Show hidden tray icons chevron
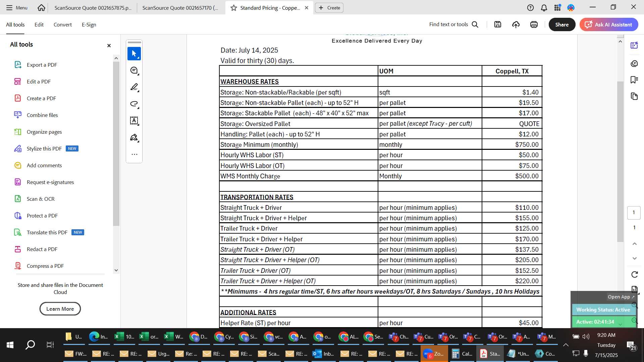The width and height of the screenshot is (644, 362). pyautogui.click(x=566, y=345)
